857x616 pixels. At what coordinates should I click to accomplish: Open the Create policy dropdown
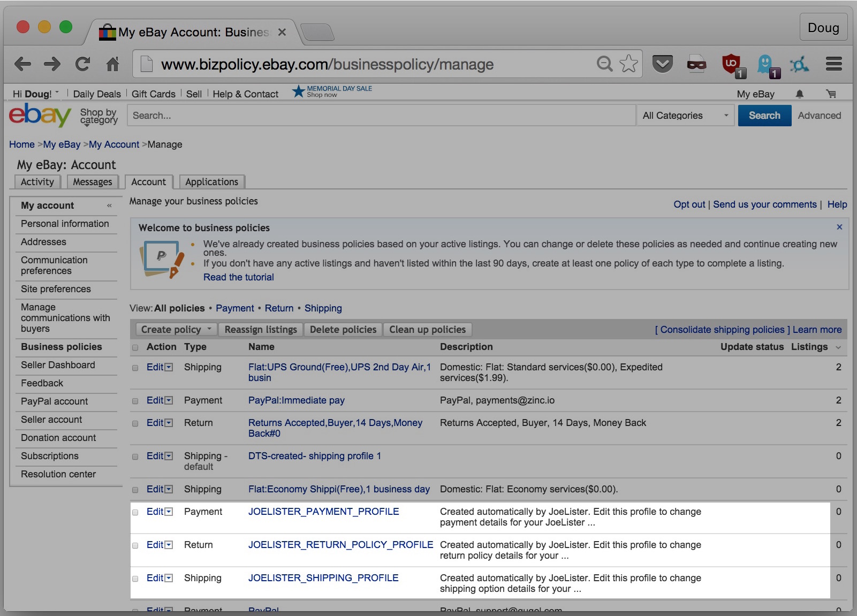click(x=176, y=330)
